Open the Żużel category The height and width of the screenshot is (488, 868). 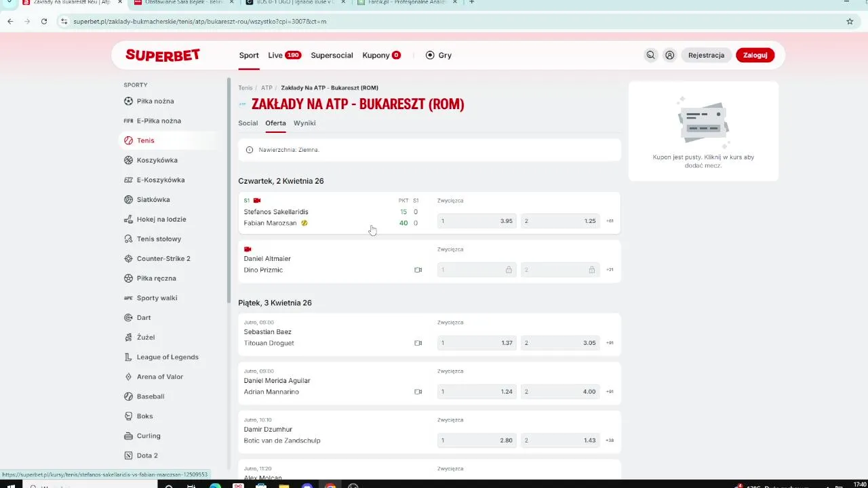click(x=140, y=337)
